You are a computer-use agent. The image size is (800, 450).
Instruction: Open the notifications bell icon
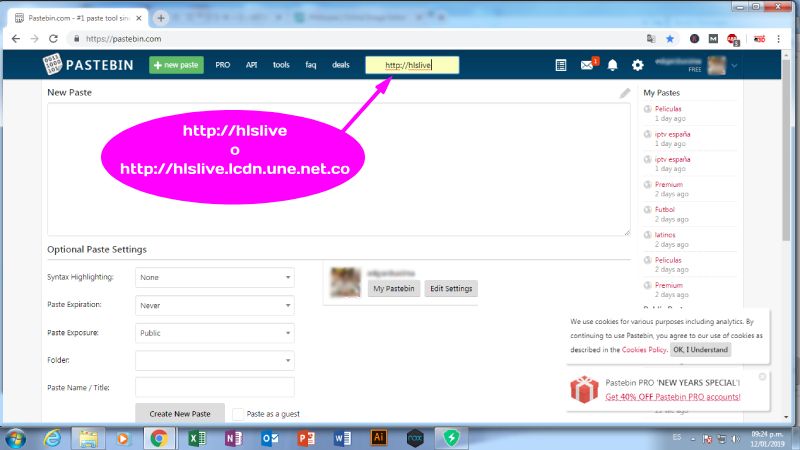[612, 65]
